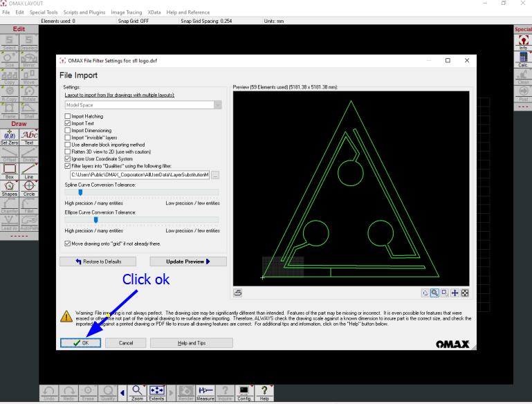The image size is (532, 404).
Task: Click the print icon below preview
Action: click(238, 293)
